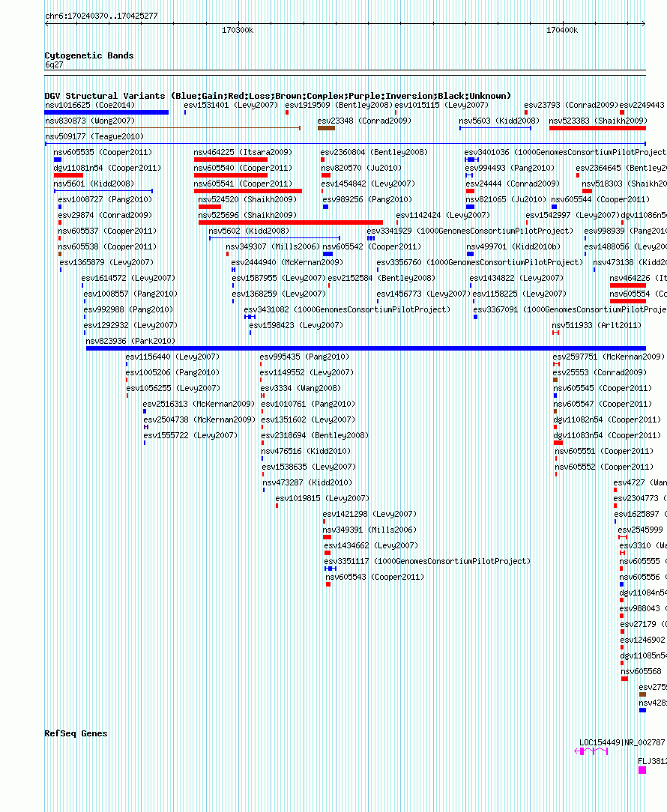Click esv3334 (Wang2008) label

pyautogui.click(x=301, y=388)
